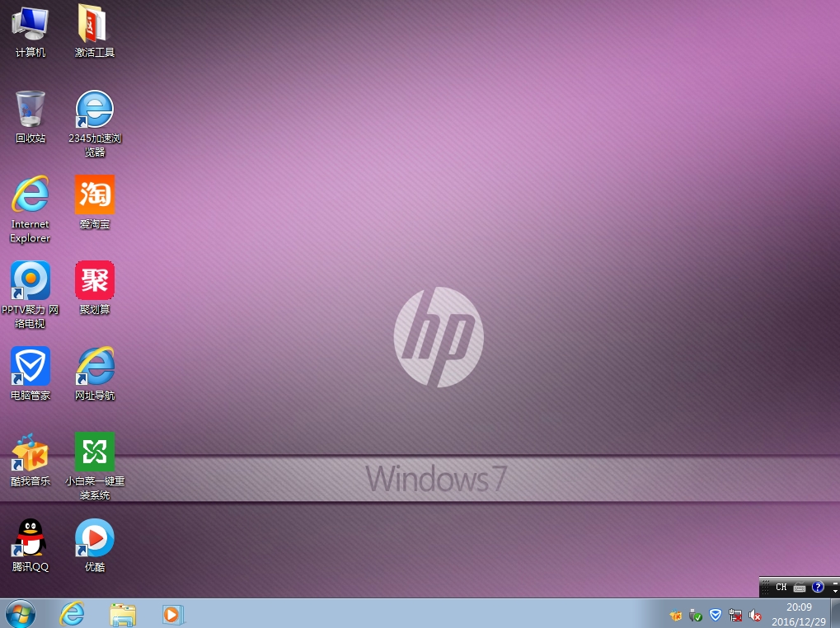
Task: Open 电脑管家 shield in system tray
Action: (716, 615)
